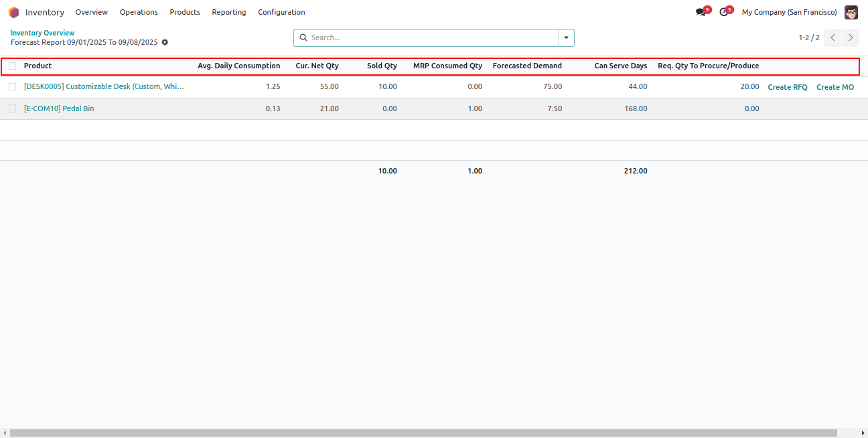Click the 55.00 current net quantity

[329, 87]
